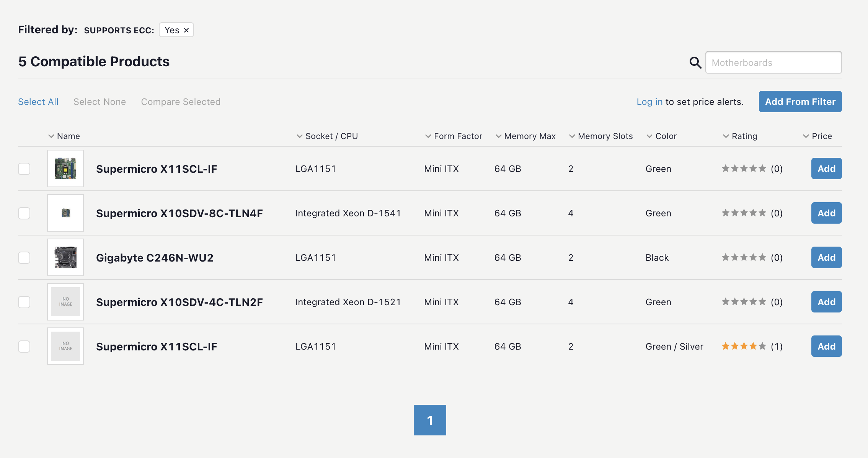Click Compare Selected link

(x=181, y=102)
